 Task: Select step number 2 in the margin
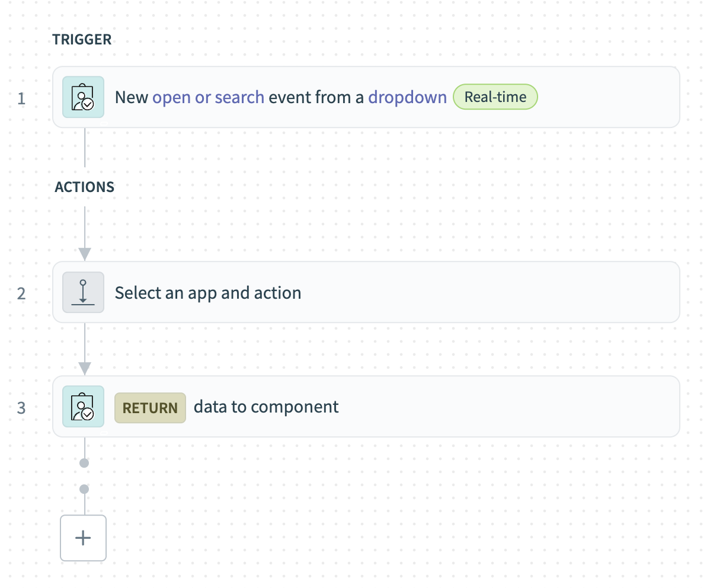pyautogui.click(x=21, y=293)
